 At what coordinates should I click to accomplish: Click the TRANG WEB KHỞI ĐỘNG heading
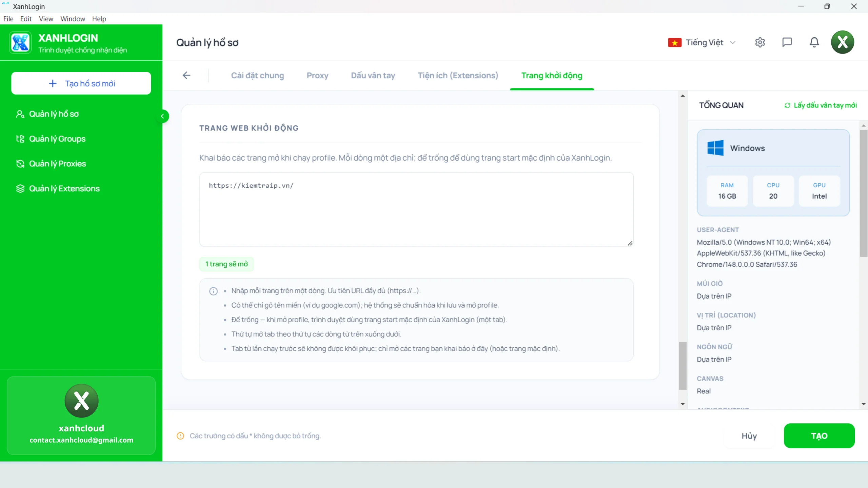(249, 128)
